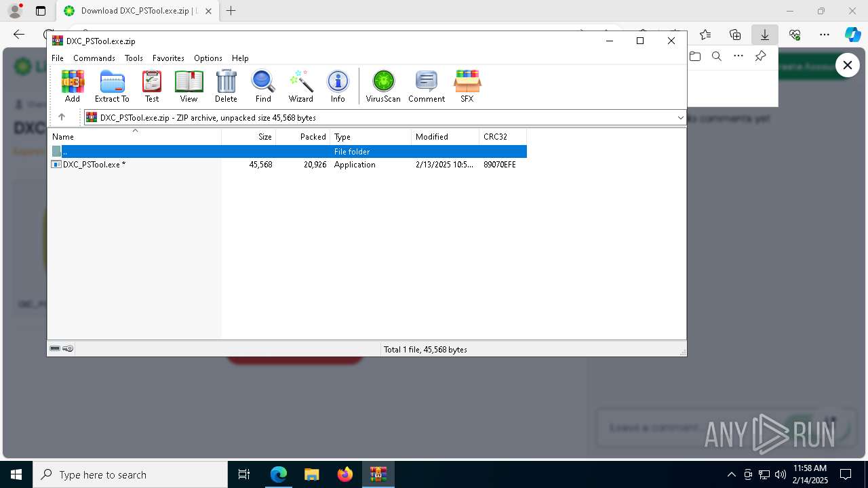Open the View toolbar icon

pos(189,86)
